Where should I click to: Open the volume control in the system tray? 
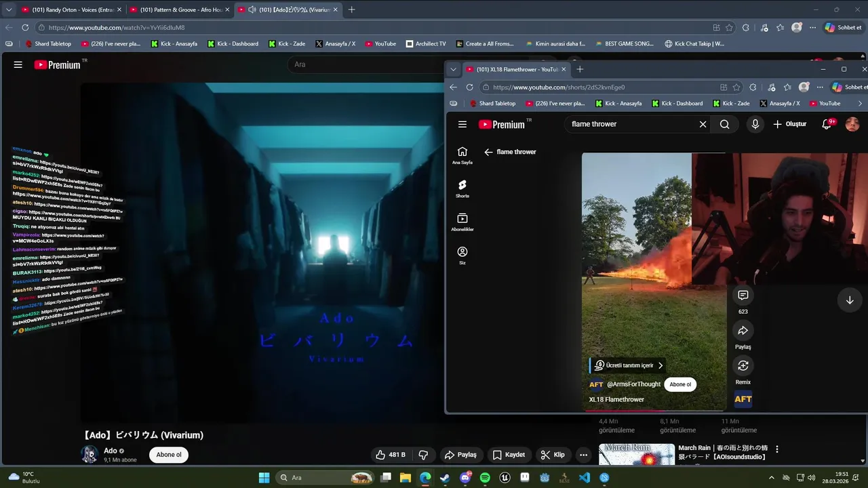coord(812,478)
